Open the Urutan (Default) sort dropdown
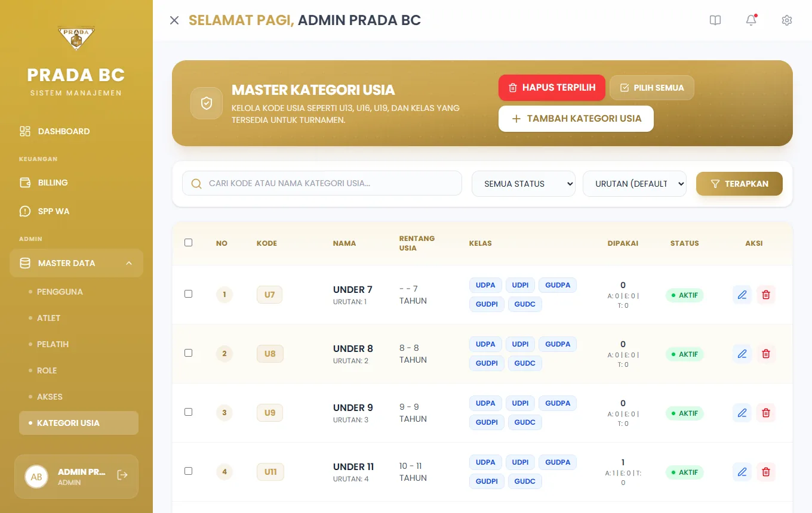Screen dimensions: 812x513 pyautogui.click(x=635, y=184)
